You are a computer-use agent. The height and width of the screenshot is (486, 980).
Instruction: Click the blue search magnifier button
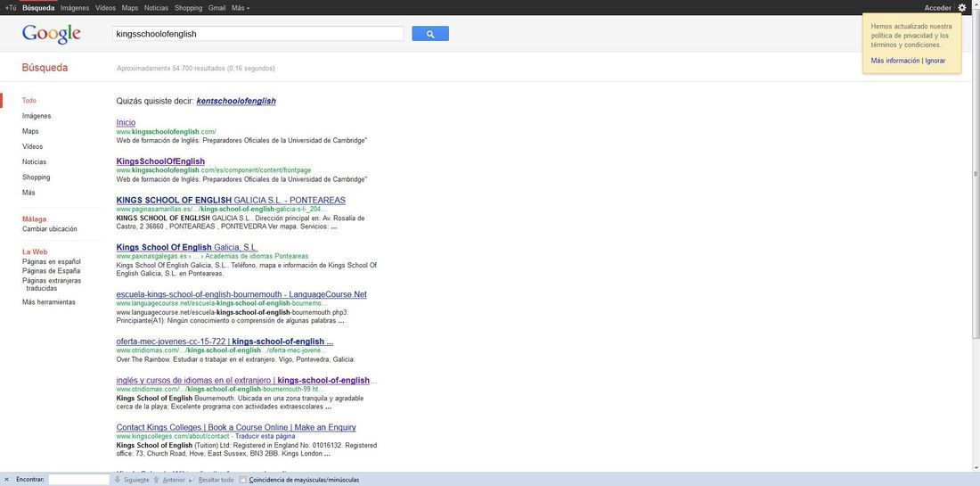(x=430, y=34)
